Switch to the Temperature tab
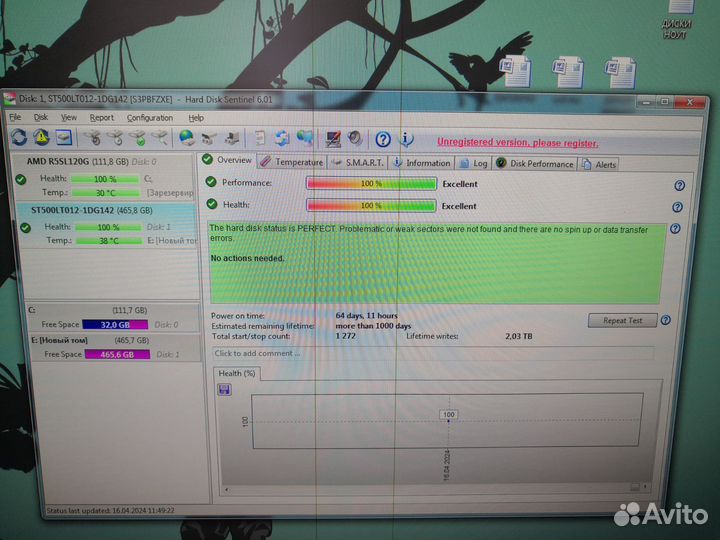Screen dimensions: 720x540 point(292,162)
